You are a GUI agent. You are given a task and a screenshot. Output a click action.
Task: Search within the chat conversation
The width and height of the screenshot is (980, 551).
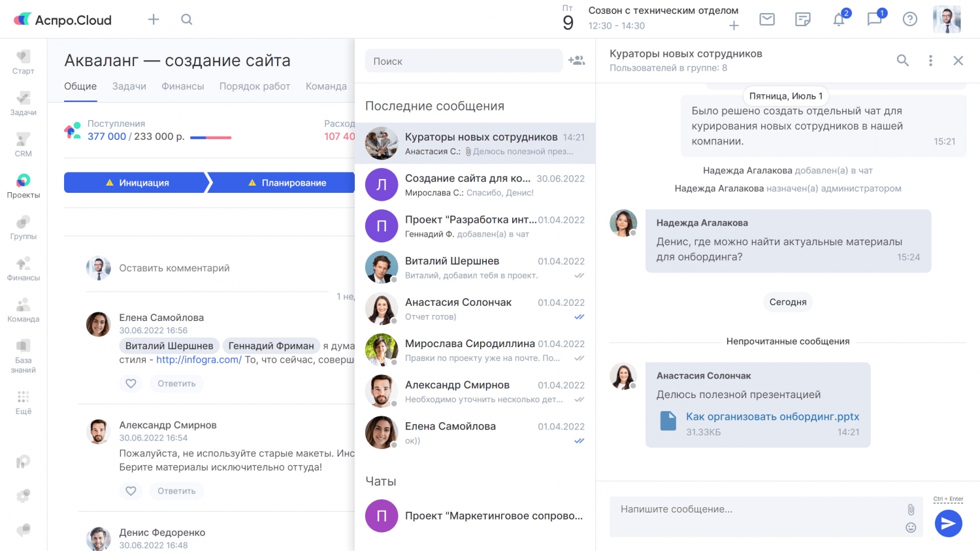coord(902,61)
